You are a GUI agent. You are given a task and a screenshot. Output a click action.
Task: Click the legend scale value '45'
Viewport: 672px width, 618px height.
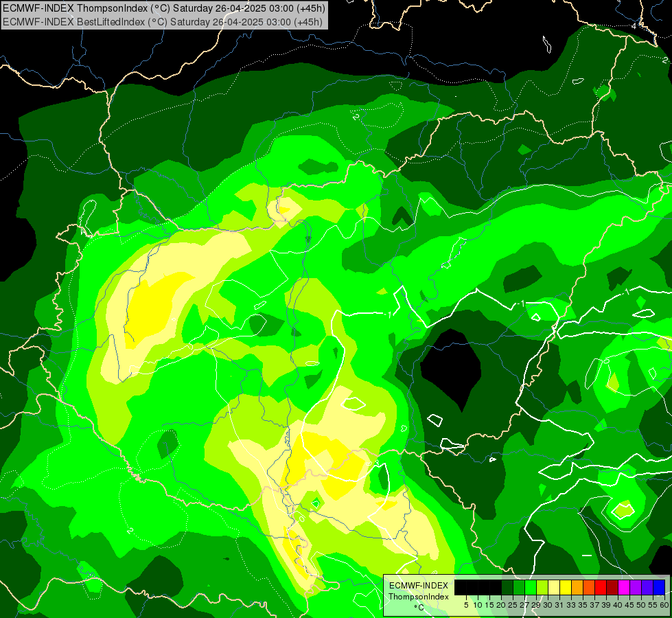coord(629,605)
